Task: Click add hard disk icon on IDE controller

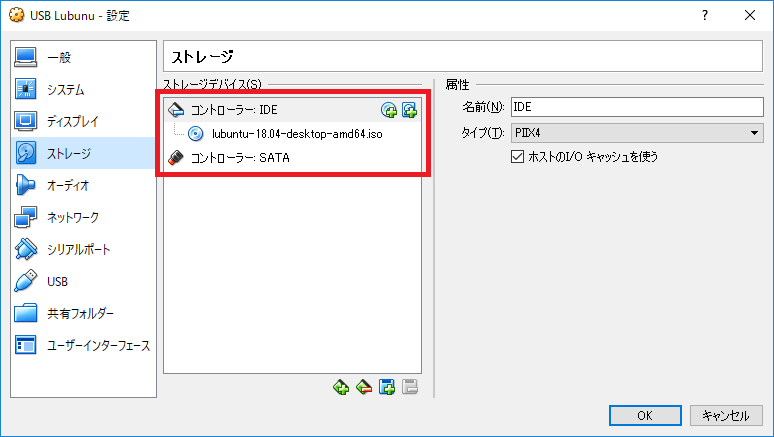Action: (409, 110)
